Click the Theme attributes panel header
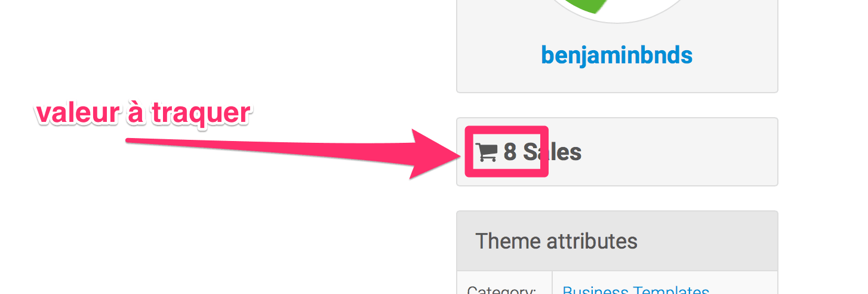868x294 pixels. (x=617, y=241)
